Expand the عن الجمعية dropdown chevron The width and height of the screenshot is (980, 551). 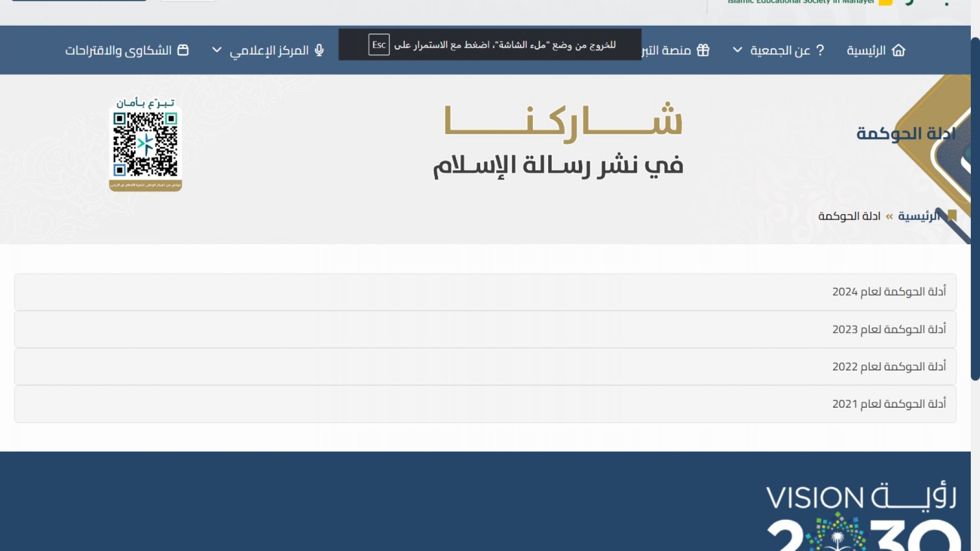click(x=737, y=50)
